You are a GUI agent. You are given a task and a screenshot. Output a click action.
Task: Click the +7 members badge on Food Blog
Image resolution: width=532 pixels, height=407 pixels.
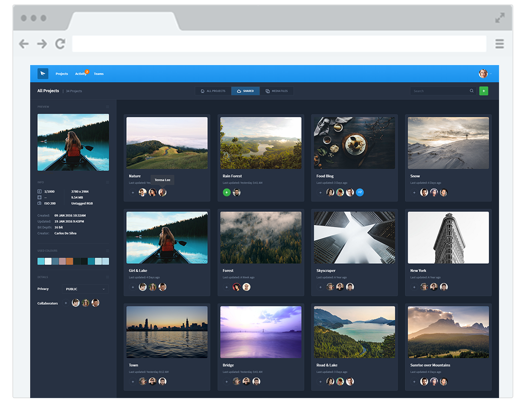(x=360, y=192)
